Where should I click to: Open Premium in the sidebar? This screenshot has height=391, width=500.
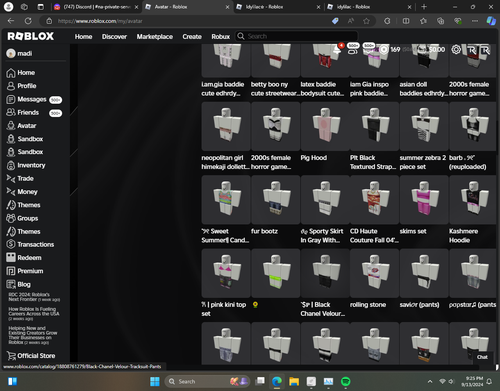click(x=25, y=271)
